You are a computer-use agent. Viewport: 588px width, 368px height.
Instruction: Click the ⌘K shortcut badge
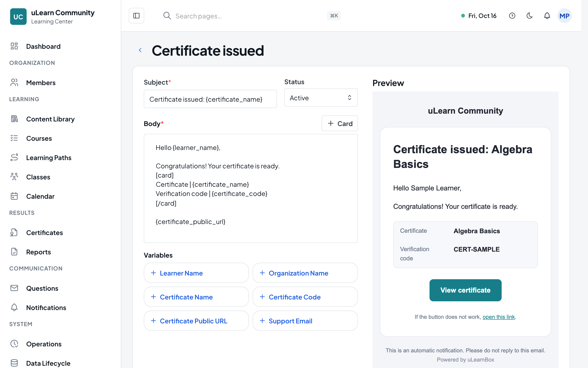click(x=334, y=16)
